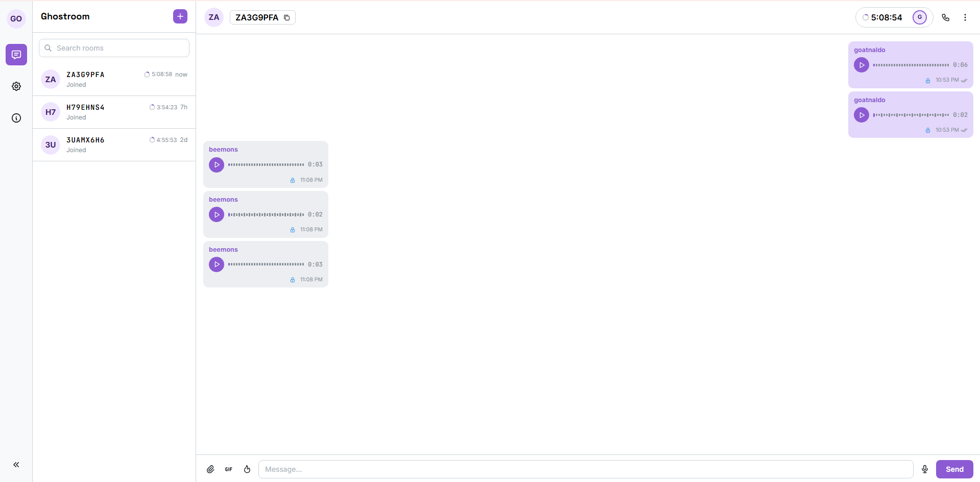980x482 pixels.
Task: Start a voice call with phone icon
Action: pyautogui.click(x=946, y=17)
